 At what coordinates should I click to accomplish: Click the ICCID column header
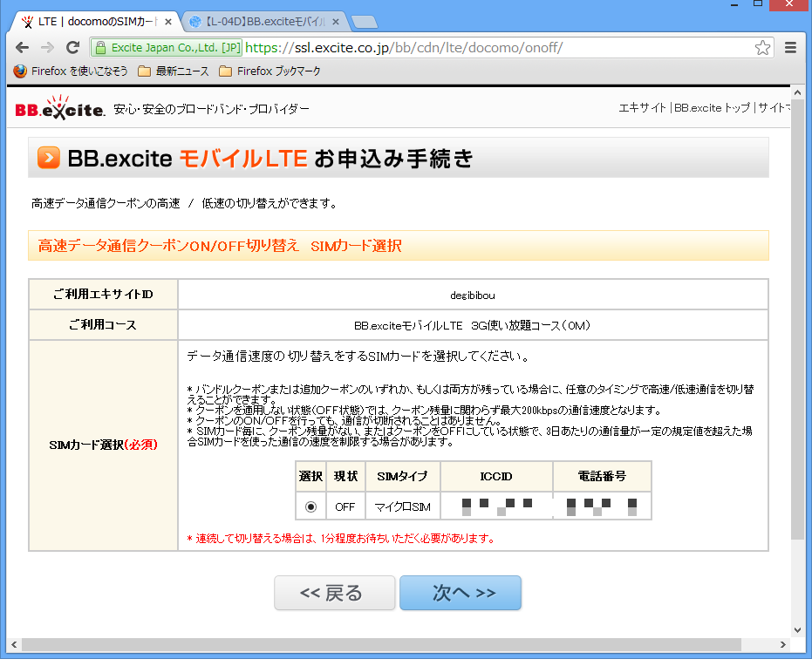[496, 476]
